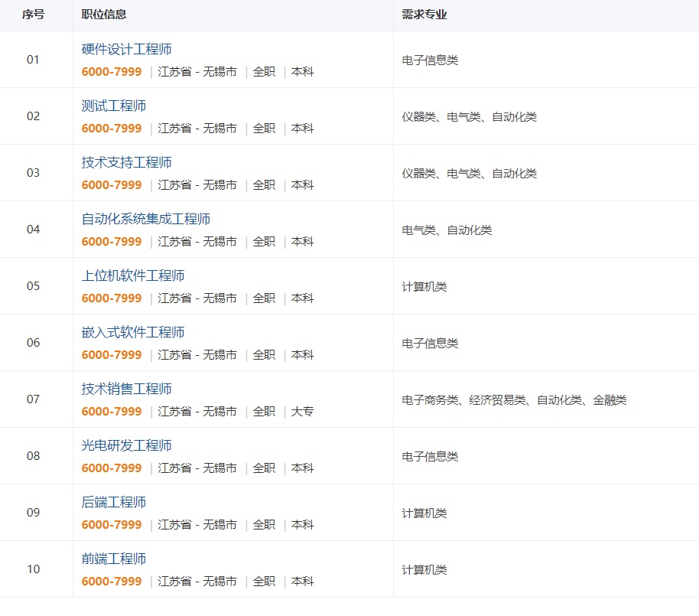
Task: Click the 需求专业 column header
Action: pyautogui.click(x=424, y=15)
